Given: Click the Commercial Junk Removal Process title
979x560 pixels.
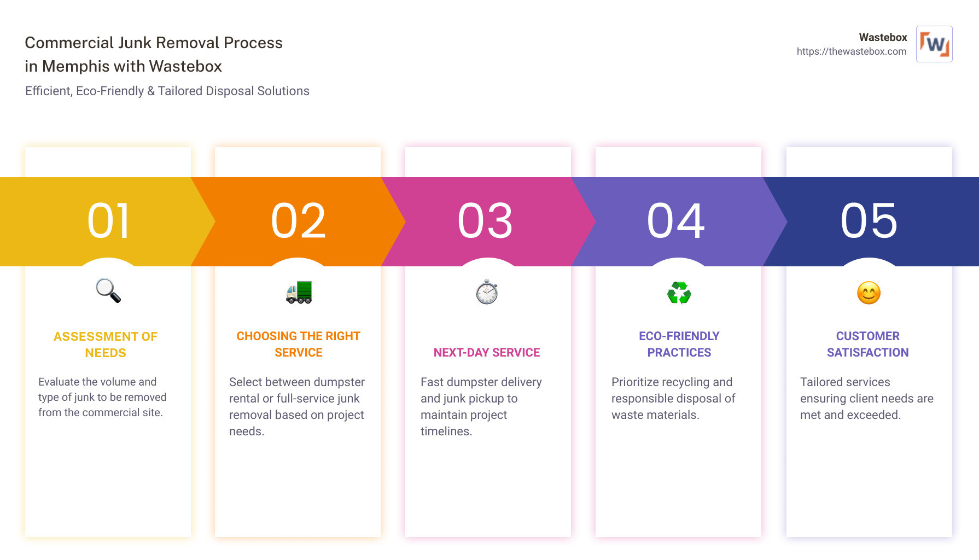Looking at the screenshot, I should click(154, 54).
